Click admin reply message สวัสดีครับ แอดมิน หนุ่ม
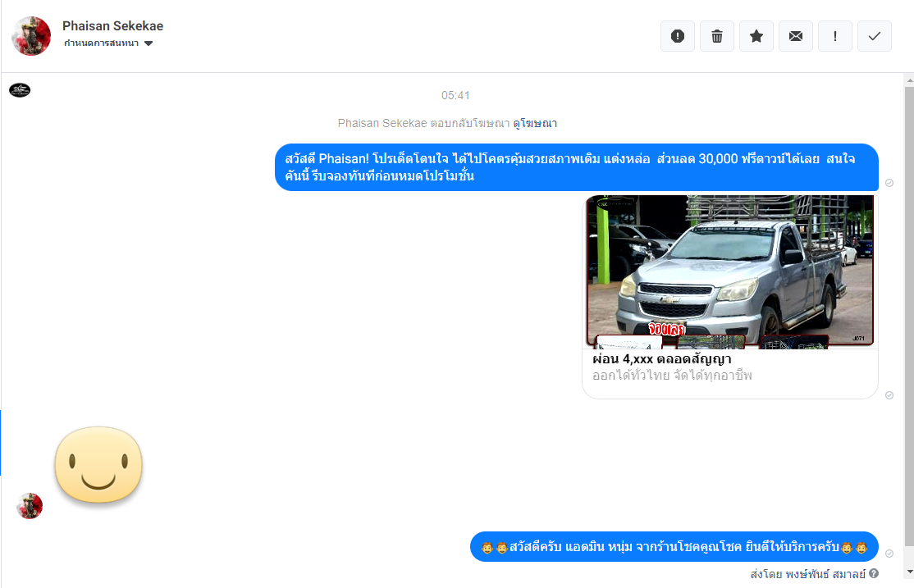The image size is (914, 588). (674, 547)
